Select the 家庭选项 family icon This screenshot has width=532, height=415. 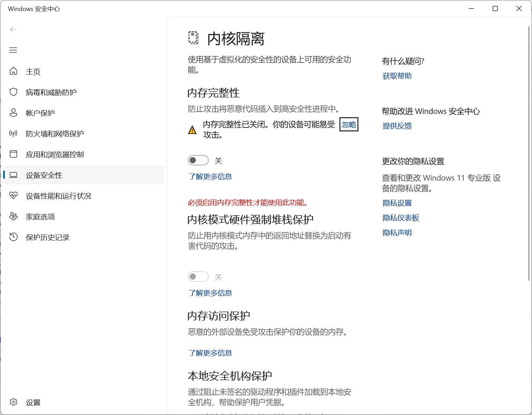point(13,216)
